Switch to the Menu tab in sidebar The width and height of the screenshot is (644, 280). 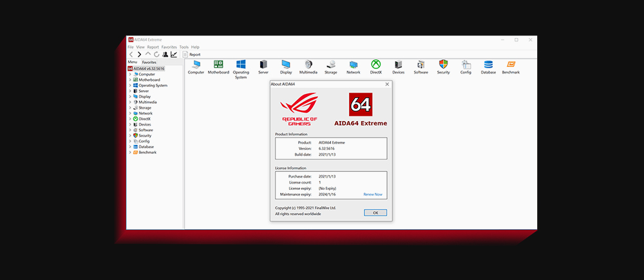pyautogui.click(x=132, y=62)
